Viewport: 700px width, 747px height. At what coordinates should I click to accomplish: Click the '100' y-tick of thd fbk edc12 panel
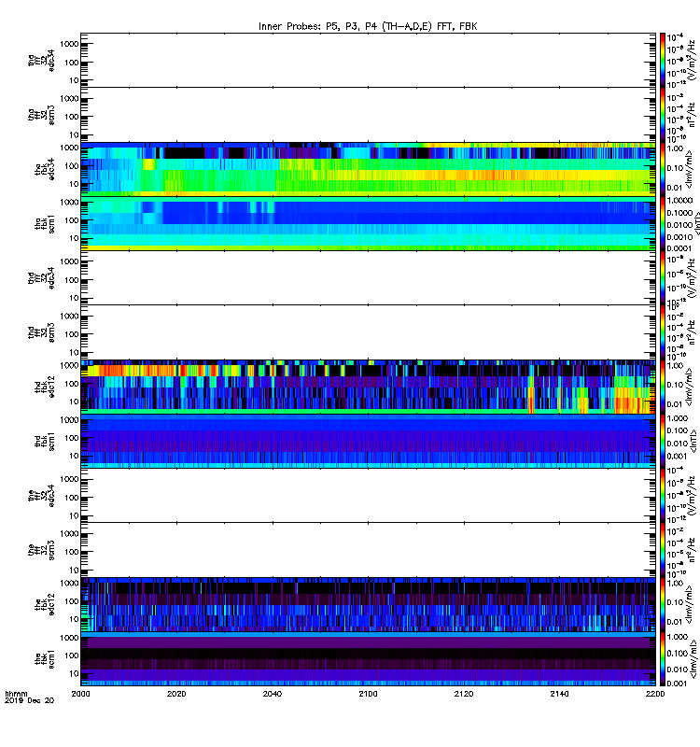[x=72, y=384]
